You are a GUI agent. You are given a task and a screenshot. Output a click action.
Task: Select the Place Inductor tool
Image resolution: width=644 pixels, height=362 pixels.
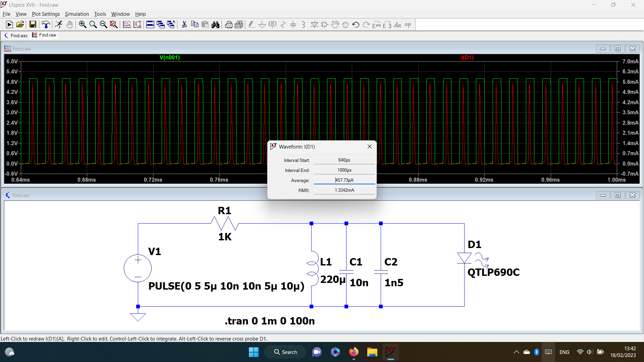[304, 24]
